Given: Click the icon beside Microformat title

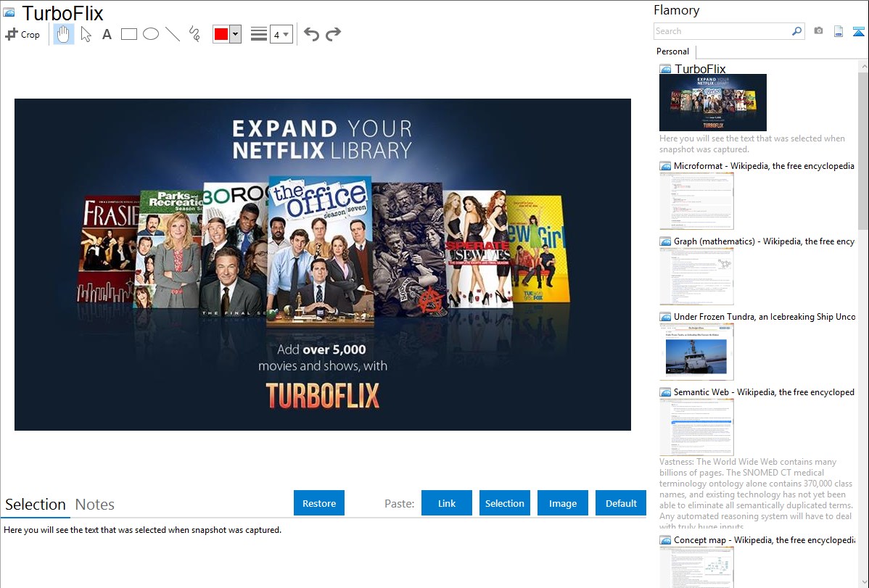Looking at the screenshot, I should tap(665, 166).
